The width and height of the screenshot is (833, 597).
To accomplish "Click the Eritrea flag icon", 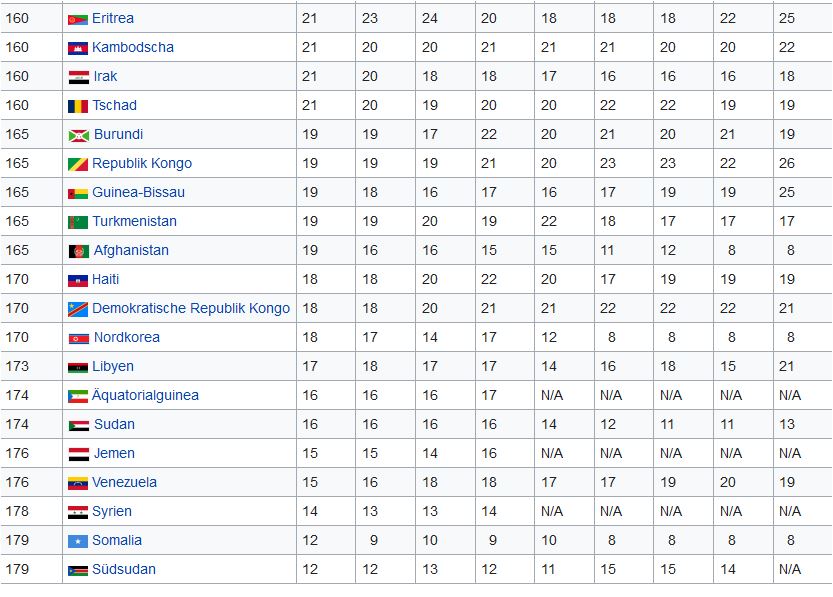I will point(78,19).
